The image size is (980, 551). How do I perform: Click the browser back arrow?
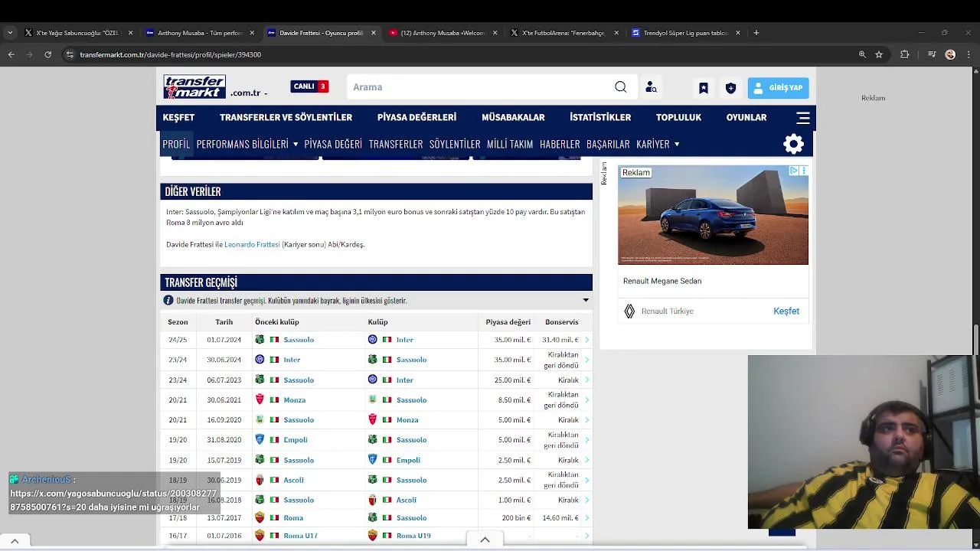click(11, 54)
